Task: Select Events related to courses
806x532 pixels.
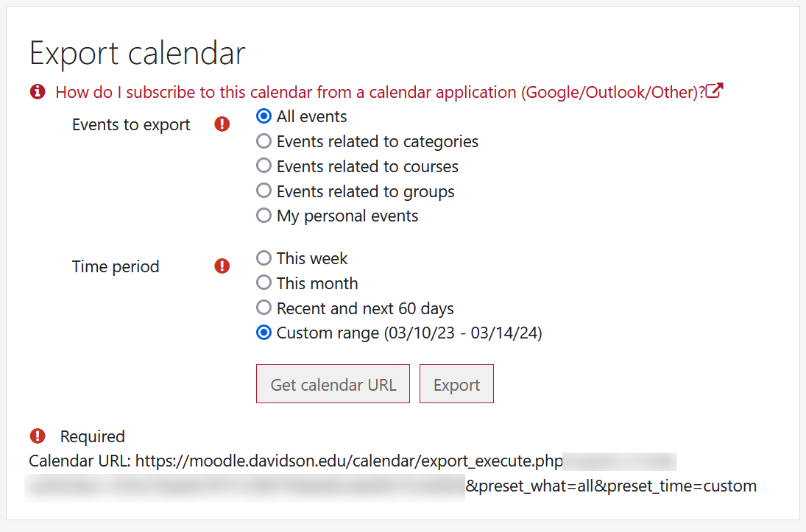Action: 264,166
